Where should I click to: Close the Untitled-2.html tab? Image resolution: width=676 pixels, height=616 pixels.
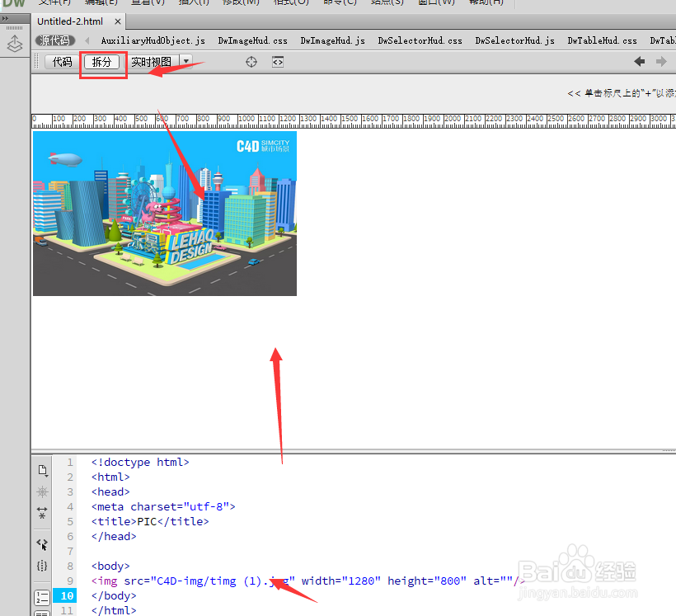click(118, 21)
